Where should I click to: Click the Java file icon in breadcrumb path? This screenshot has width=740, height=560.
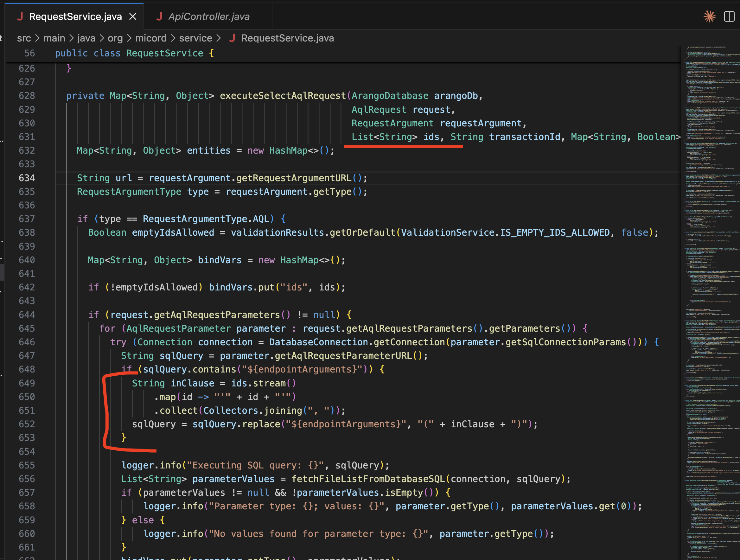(x=232, y=38)
